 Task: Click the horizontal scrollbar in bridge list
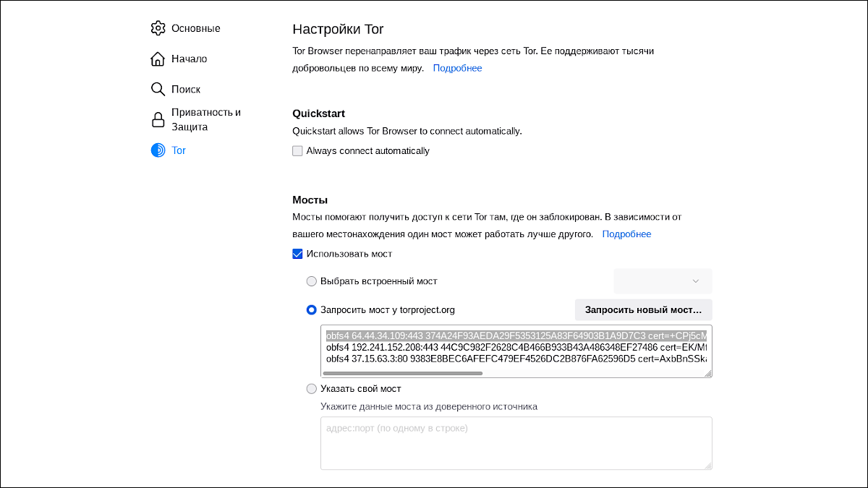tap(403, 373)
